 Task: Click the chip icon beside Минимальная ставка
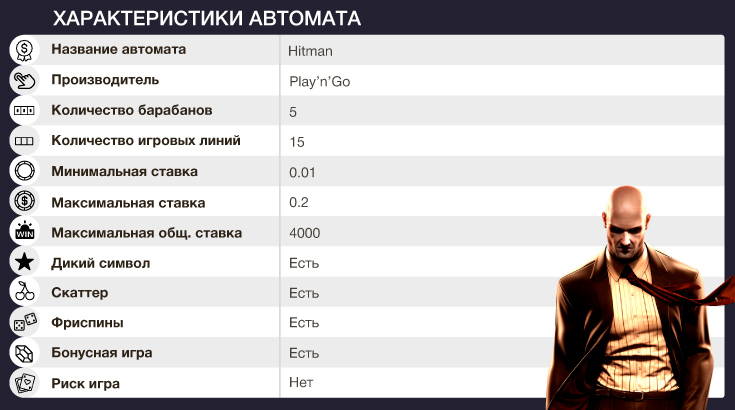23,171
